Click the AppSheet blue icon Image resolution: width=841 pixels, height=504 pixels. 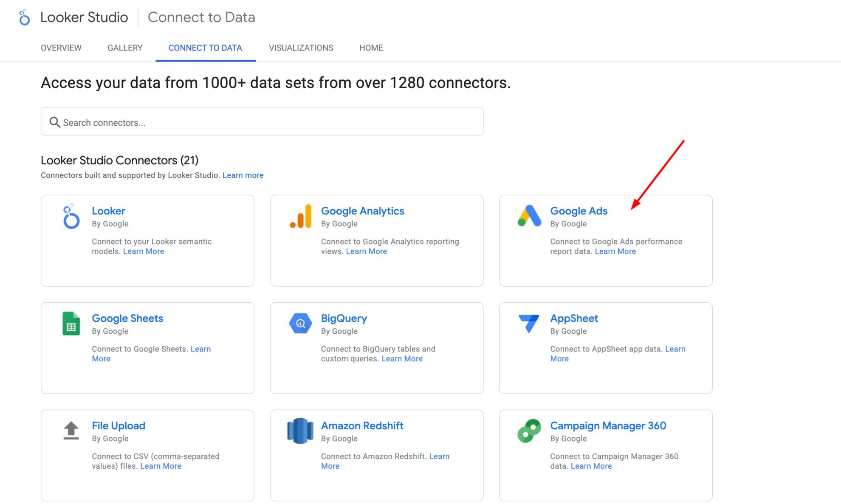click(x=529, y=324)
